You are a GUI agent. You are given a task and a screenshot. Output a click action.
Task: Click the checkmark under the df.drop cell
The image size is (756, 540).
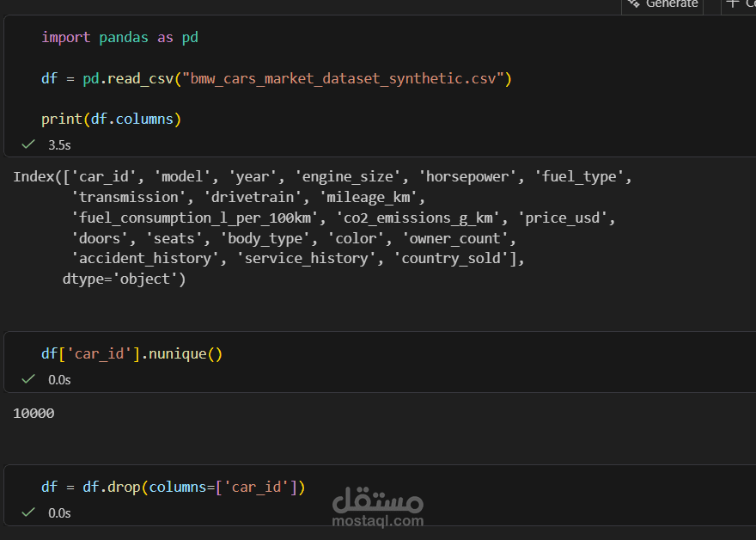click(28, 512)
